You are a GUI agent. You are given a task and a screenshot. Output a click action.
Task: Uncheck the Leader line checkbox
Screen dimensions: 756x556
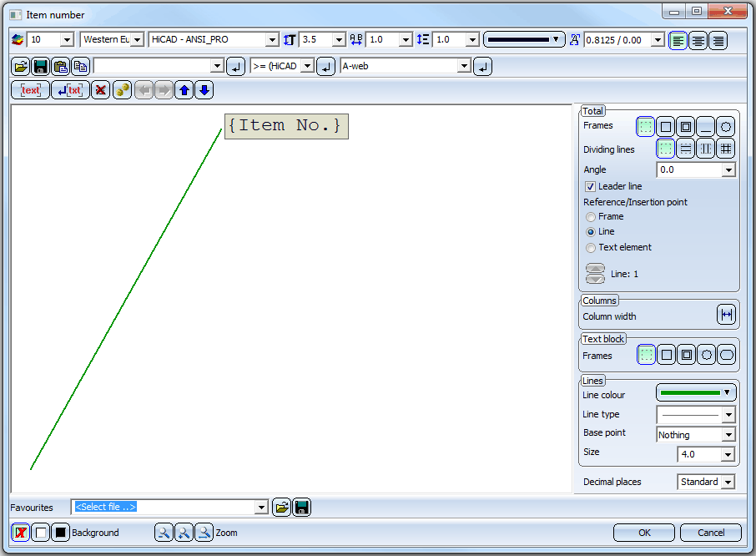coord(591,186)
